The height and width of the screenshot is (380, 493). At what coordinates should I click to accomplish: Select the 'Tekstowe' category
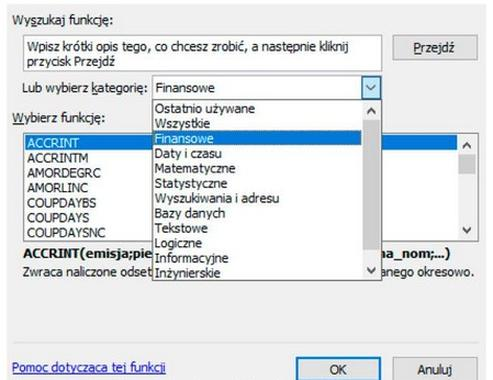pos(257,228)
